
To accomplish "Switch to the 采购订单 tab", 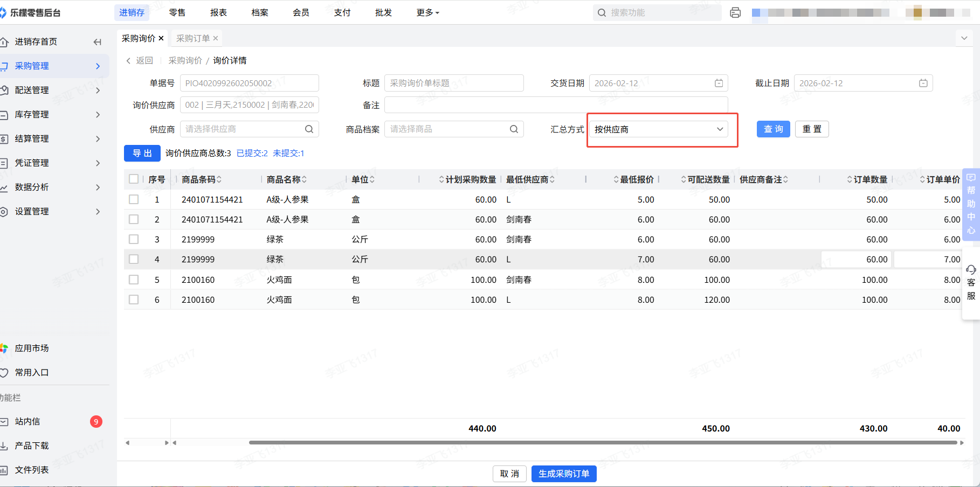I will pyautogui.click(x=193, y=38).
